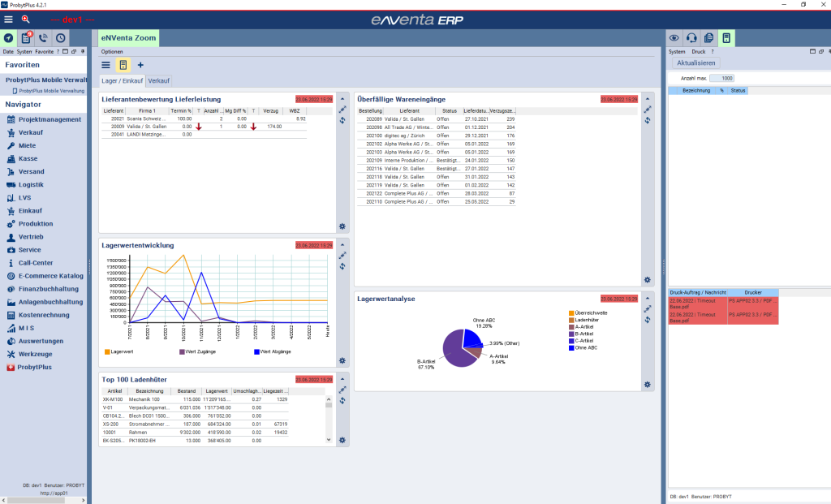Toggle the eye view panel icon
Image resolution: width=831 pixels, height=504 pixels.
point(674,38)
